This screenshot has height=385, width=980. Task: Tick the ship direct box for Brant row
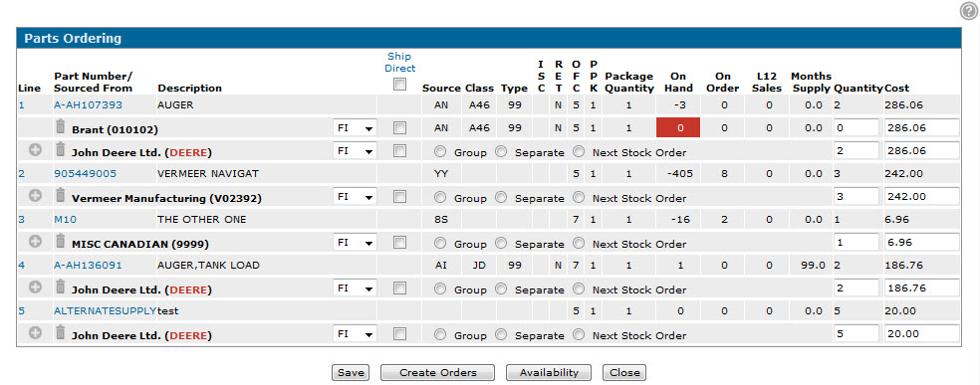399,128
